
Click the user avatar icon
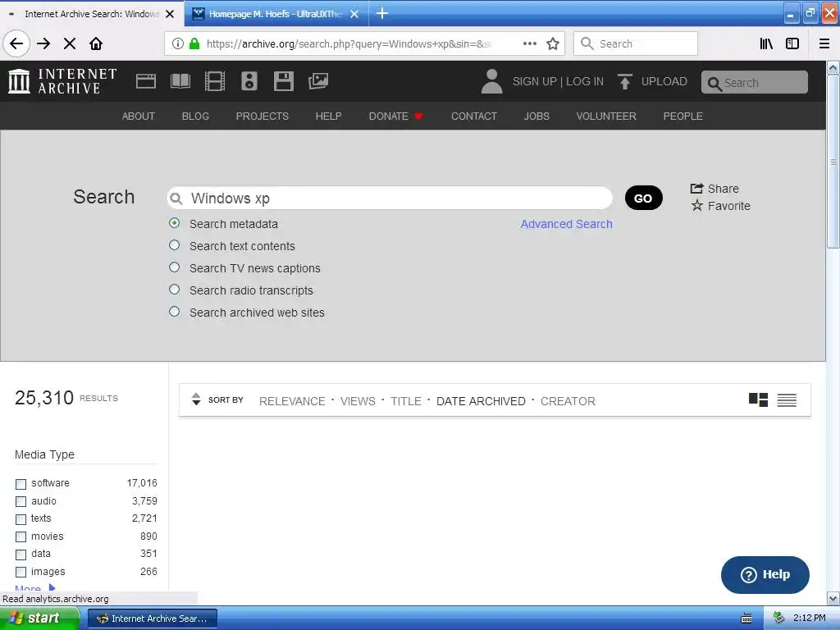coord(491,81)
